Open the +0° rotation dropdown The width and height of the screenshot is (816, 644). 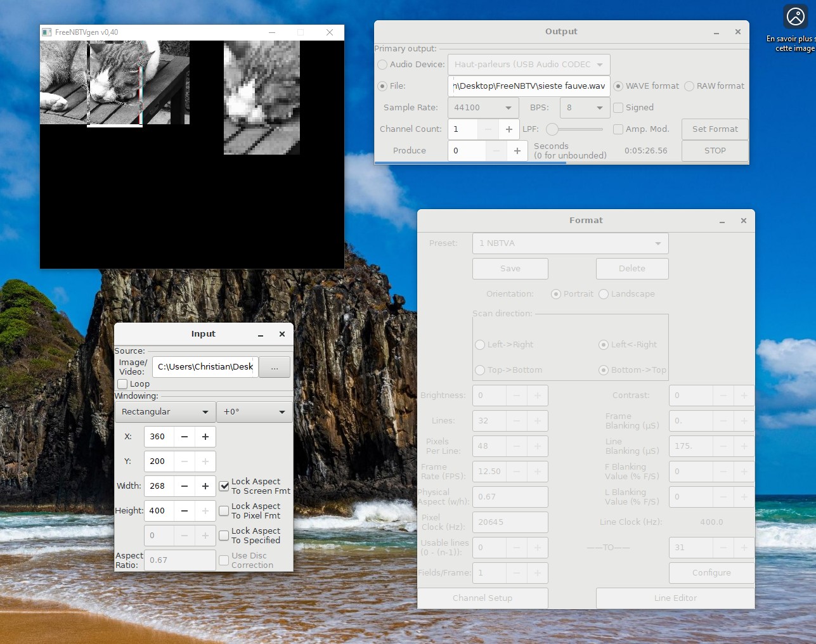point(254,412)
